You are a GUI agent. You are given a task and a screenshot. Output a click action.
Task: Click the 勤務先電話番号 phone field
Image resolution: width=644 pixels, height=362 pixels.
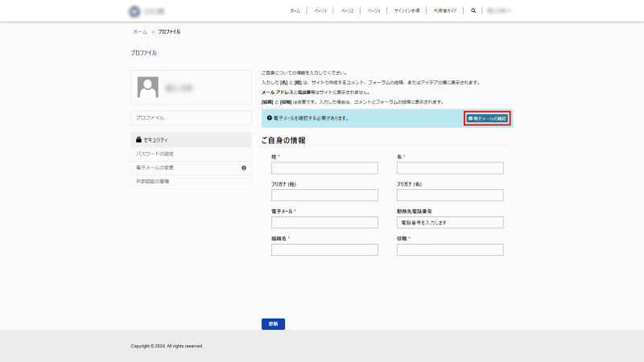tap(450, 223)
